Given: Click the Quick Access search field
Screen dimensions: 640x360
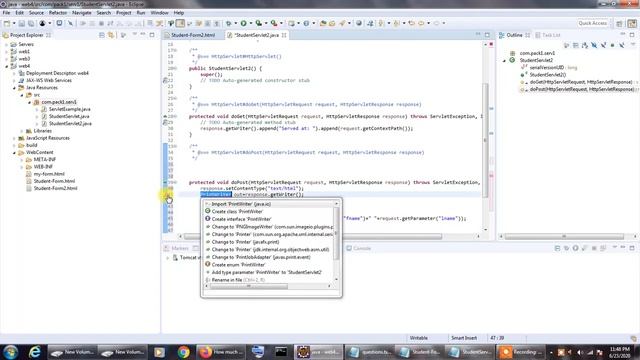Looking at the screenshot, I should (x=593, y=23).
